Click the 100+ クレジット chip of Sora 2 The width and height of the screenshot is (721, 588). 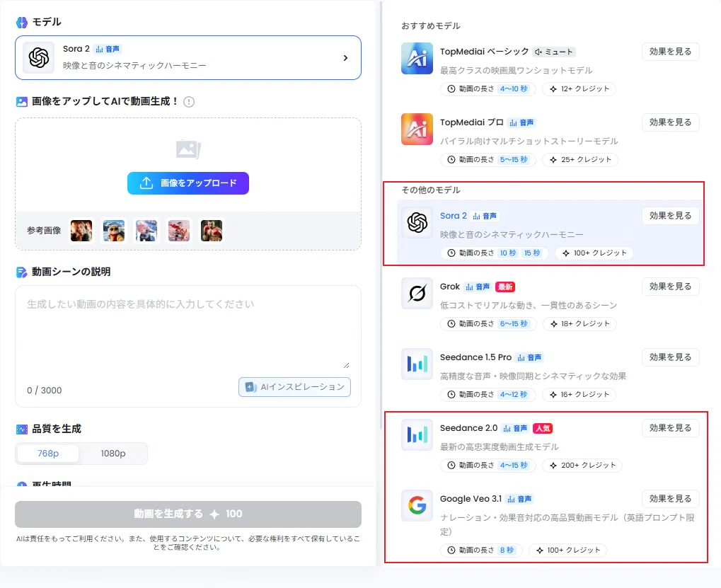[x=594, y=253]
